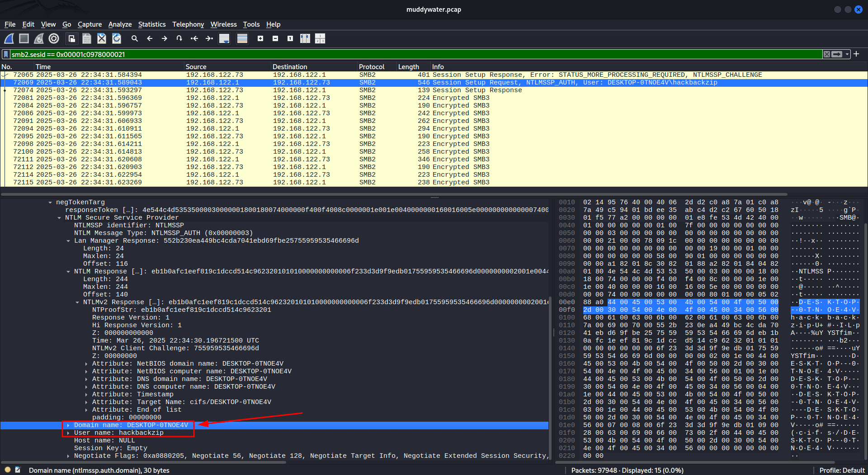Collapse the NTLMv2 Response node
868x475 pixels.
point(77,302)
